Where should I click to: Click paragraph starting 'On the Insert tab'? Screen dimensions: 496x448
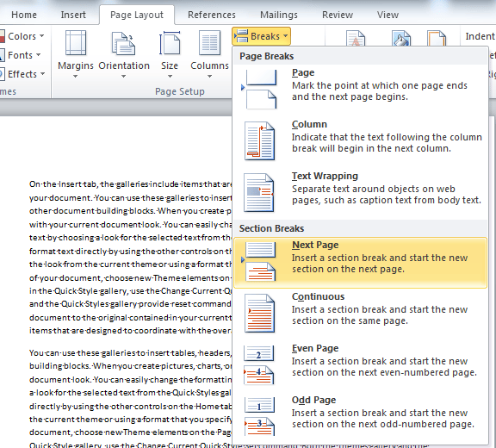[x=130, y=258]
